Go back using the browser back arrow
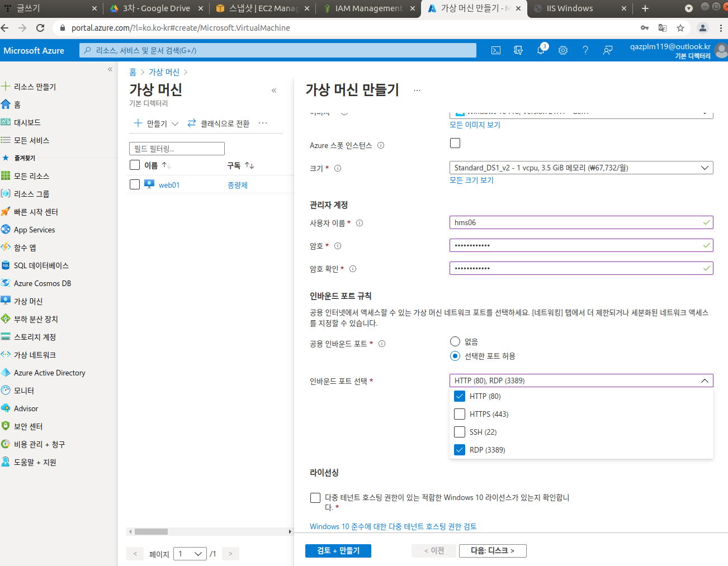Image resolution: width=728 pixels, height=566 pixels. coord(5,28)
